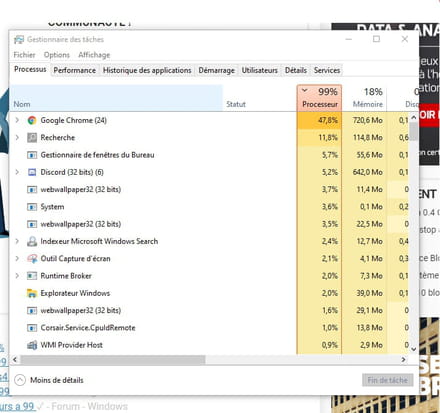Click the scroll down arrow of process list
The height and width of the screenshot is (413, 440).
414,349
